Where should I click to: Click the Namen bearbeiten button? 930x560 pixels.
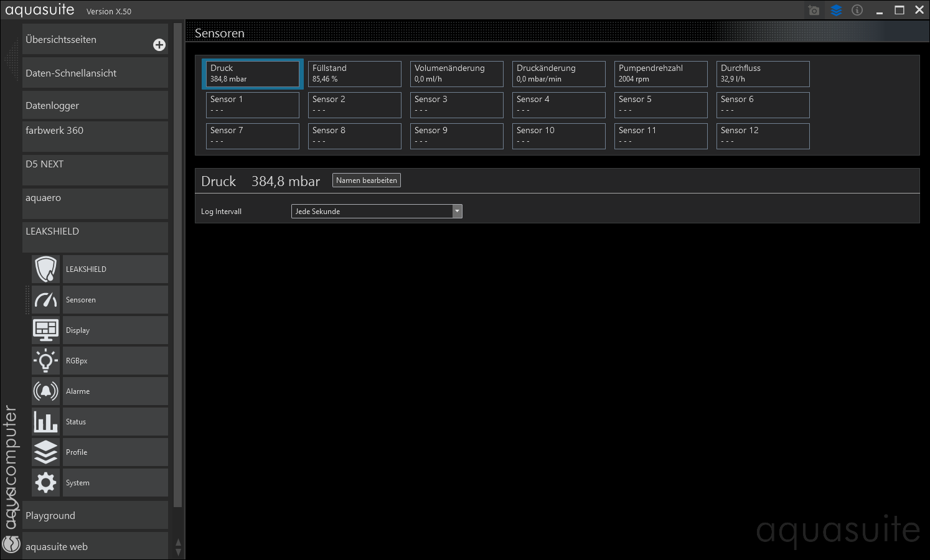click(367, 180)
